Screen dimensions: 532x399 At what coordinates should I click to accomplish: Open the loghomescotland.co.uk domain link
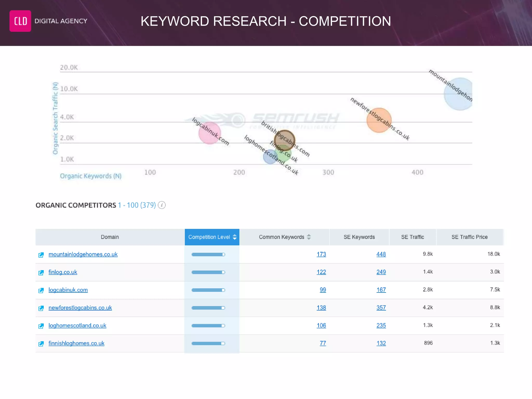pyautogui.click(x=77, y=325)
